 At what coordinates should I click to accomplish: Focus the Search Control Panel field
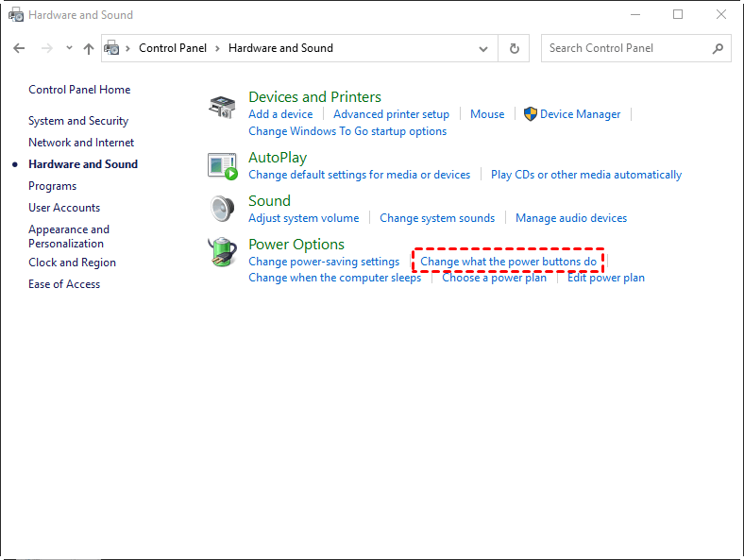point(635,48)
